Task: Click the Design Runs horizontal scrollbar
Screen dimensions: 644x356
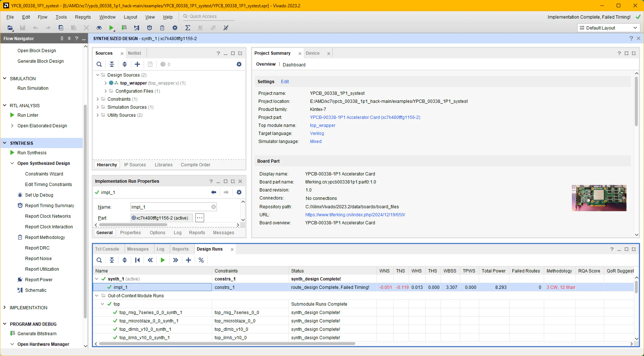Action: 227,344
